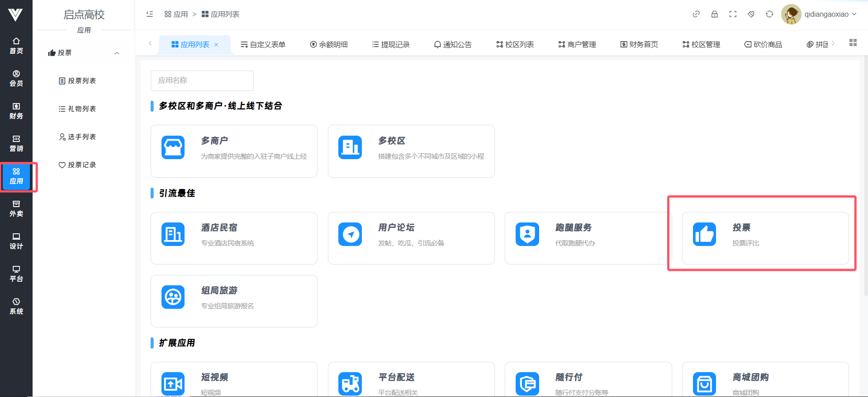The height and width of the screenshot is (397, 868).
Task: Toggle fullscreen mode icon
Action: tap(733, 14)
